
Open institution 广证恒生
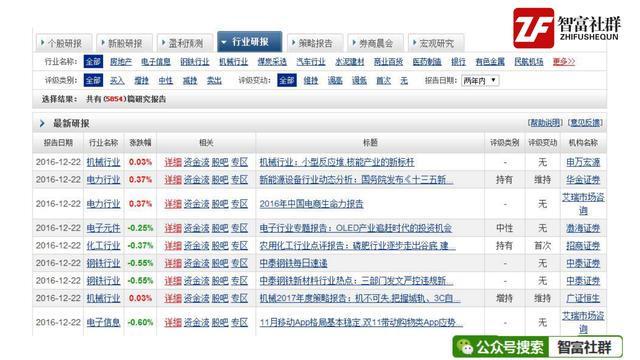pos(583,298)
